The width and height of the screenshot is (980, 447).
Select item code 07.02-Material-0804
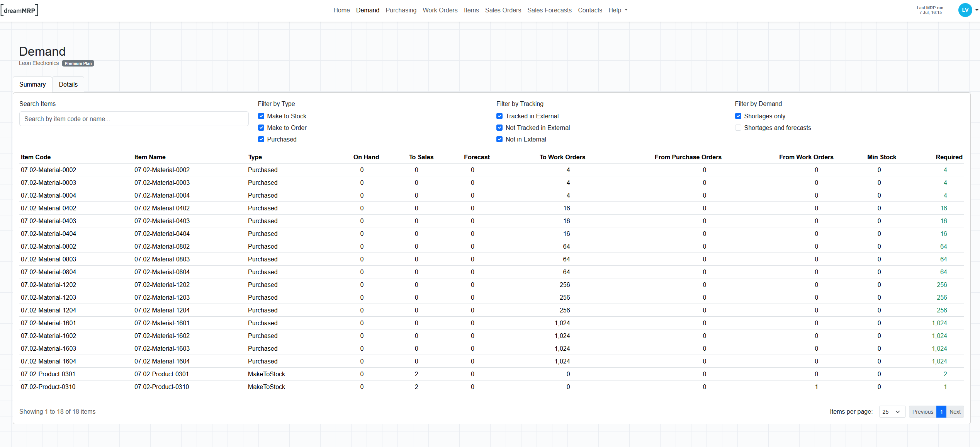(49, 272)
